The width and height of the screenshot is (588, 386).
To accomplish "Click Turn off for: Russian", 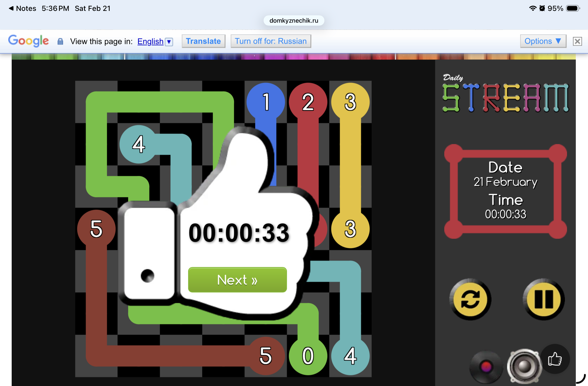I will pyautogui.click(x=271, y=41).
